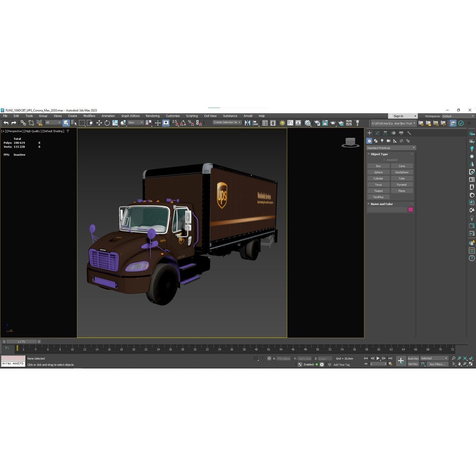The height and width of the screenshot is (476, 476).
Task: Open the Workspaces Default dropdown
Action: click(458, 116)
